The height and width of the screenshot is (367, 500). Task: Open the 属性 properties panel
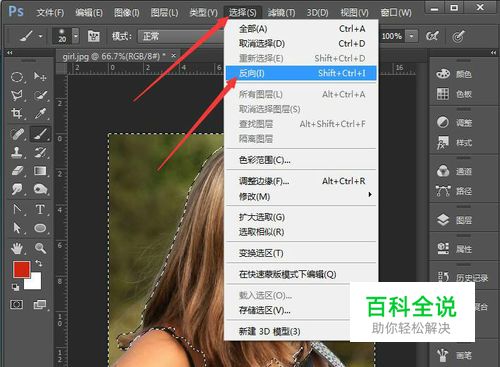pos(454,249)
